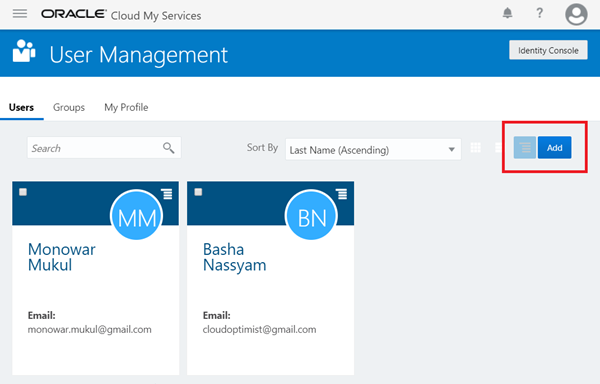
Task: Switch to the Users tab
Action: [x=21, y=107]
